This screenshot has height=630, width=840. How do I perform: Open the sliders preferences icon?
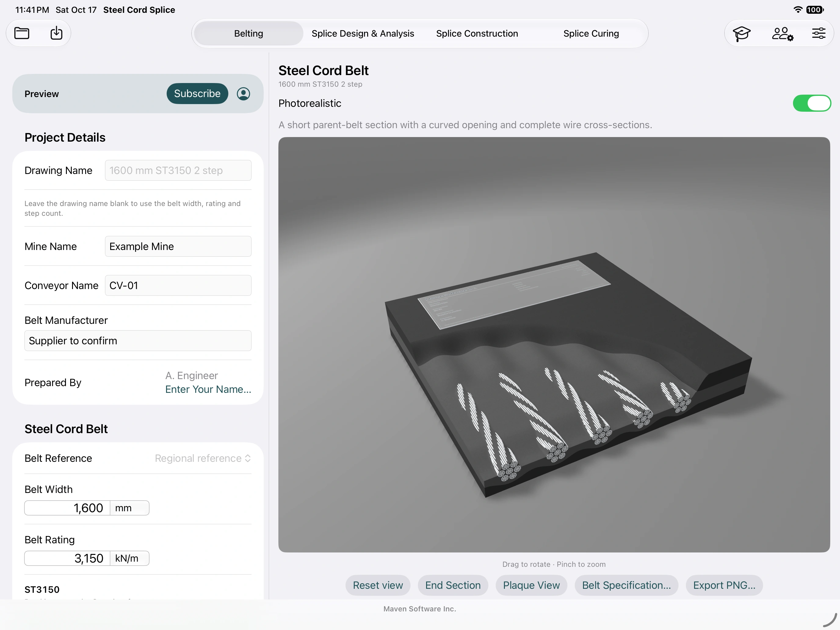[819, 33]
